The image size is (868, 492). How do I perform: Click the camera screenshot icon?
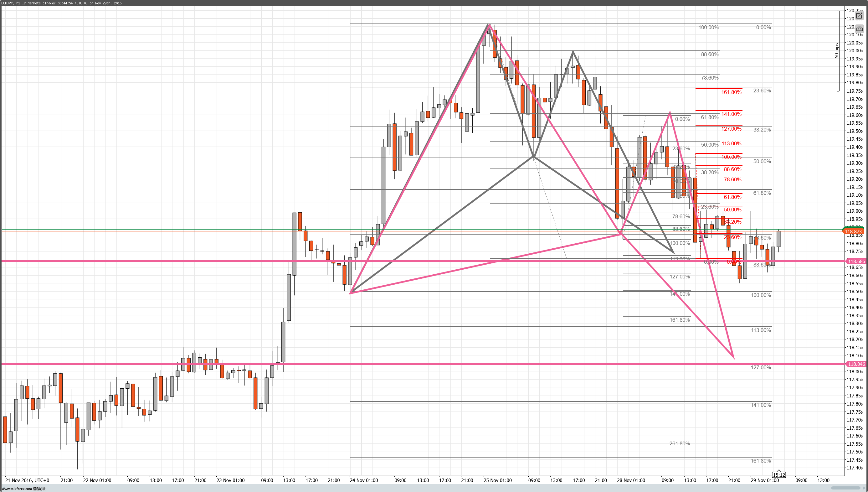pos(859,29)
